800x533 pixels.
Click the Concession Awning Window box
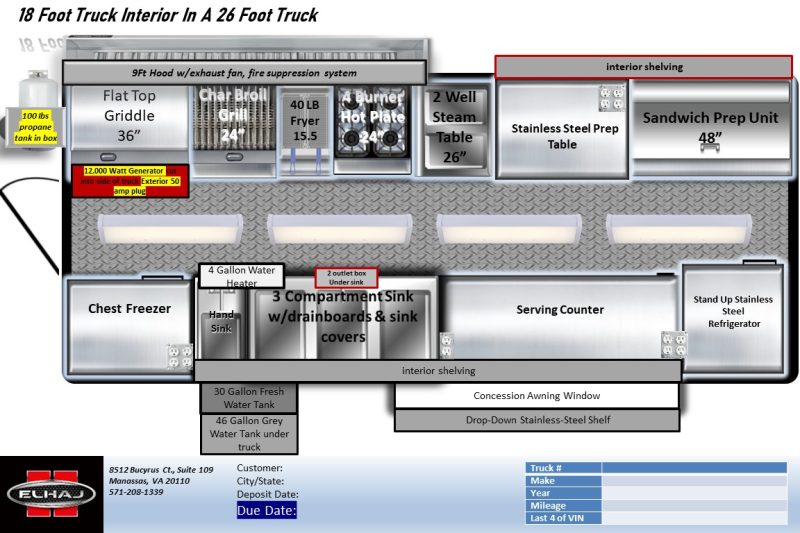coord(536,395)
